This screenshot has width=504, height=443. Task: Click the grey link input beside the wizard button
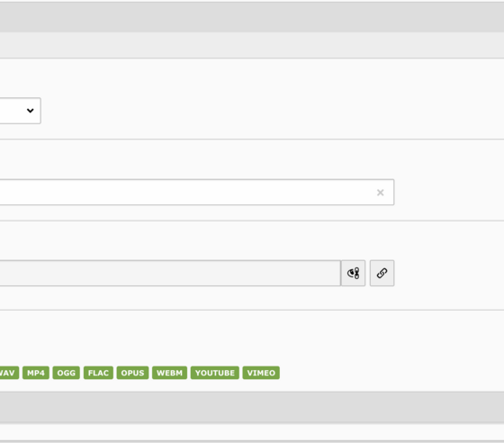pos(170,273)
